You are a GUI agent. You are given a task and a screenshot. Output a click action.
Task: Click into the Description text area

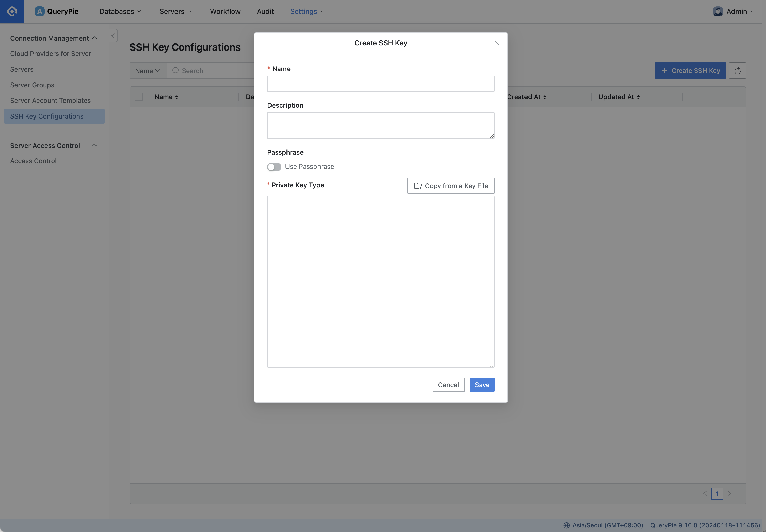coord(380,125)
